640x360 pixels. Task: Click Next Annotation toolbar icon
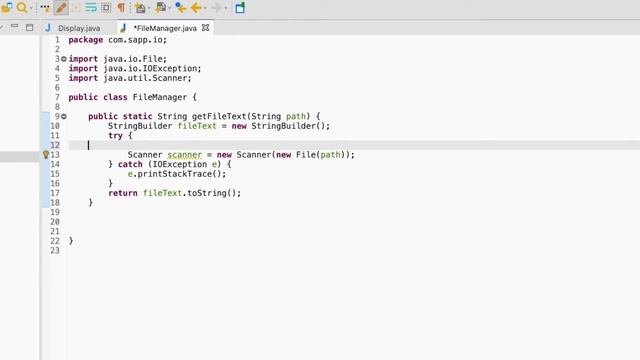coord(140,8)
